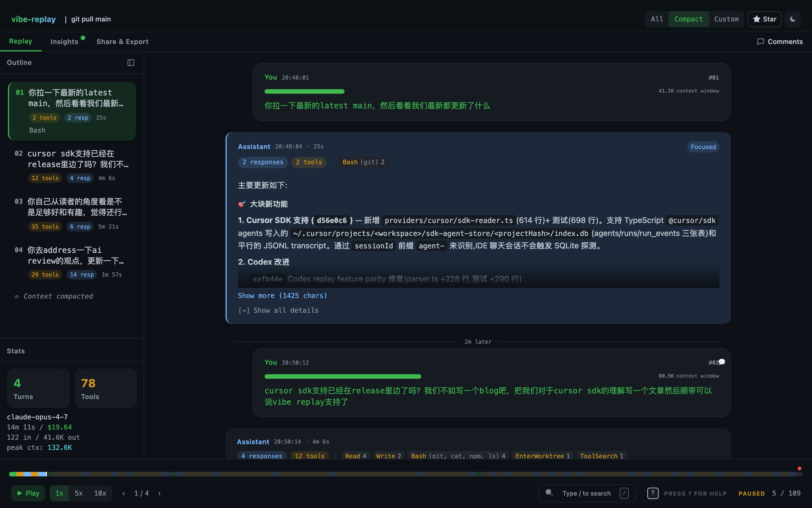Click the Context compacted refresh icon

(17, 297)
